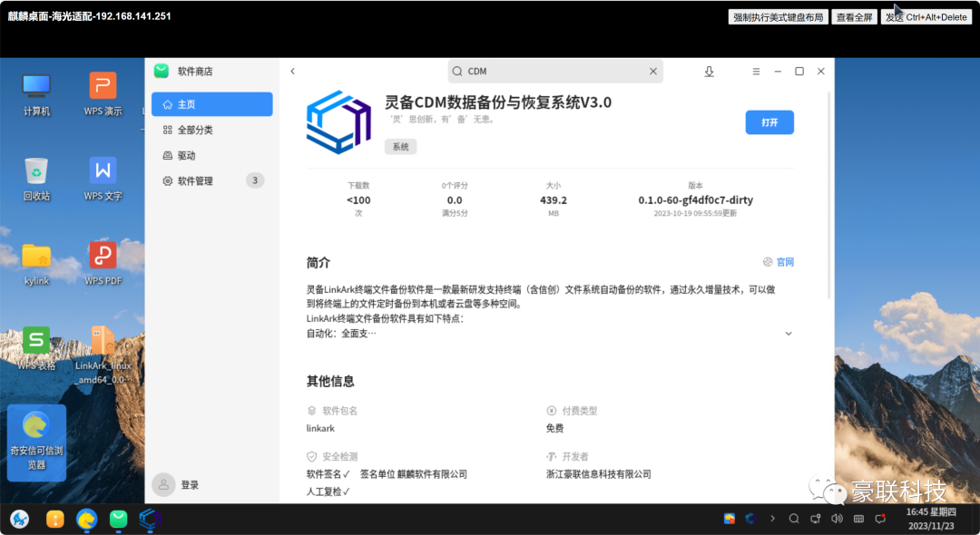
Task: Click developer 浙江豪联信息科技有限公司 text
Action: tap(599, 474)
